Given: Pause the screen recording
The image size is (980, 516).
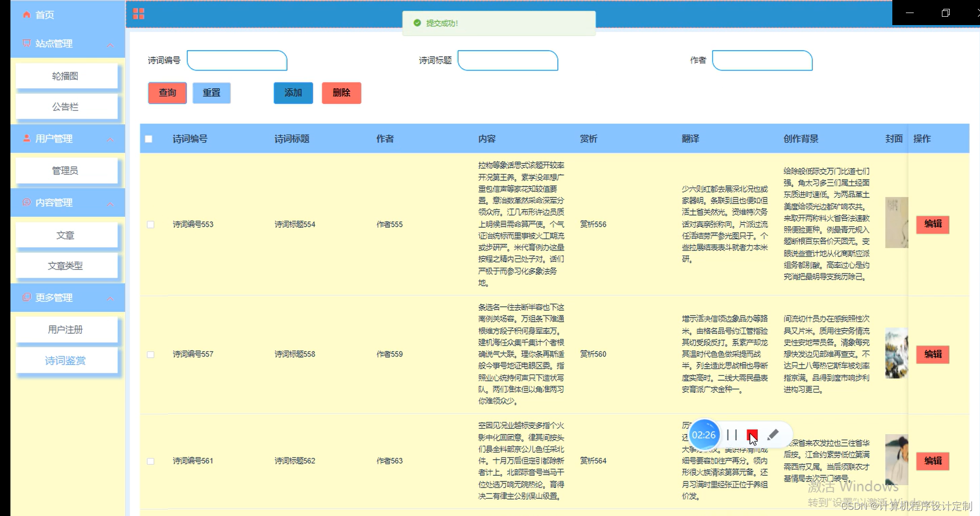Looking at the screenshot, I should (732, 435).
